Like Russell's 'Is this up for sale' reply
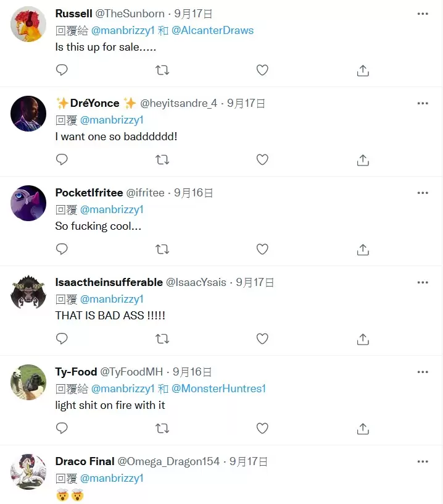This screenshot has height=504, width=443. pyautogui.click(x=262, y=70)
